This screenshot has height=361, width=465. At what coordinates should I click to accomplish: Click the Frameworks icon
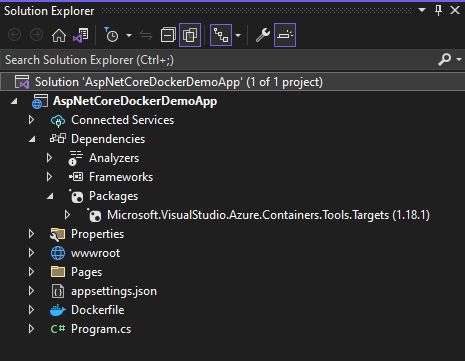click(x=76, y=177)
